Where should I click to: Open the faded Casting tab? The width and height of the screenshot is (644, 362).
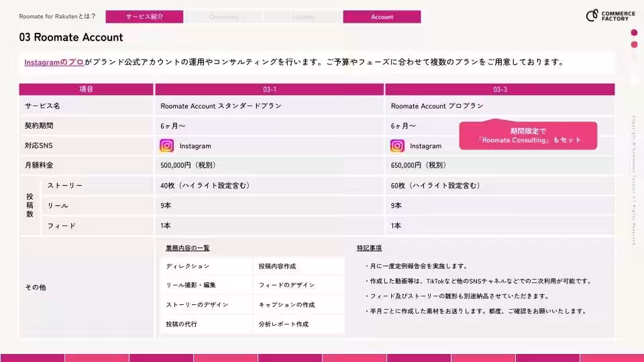coord(303,17)
